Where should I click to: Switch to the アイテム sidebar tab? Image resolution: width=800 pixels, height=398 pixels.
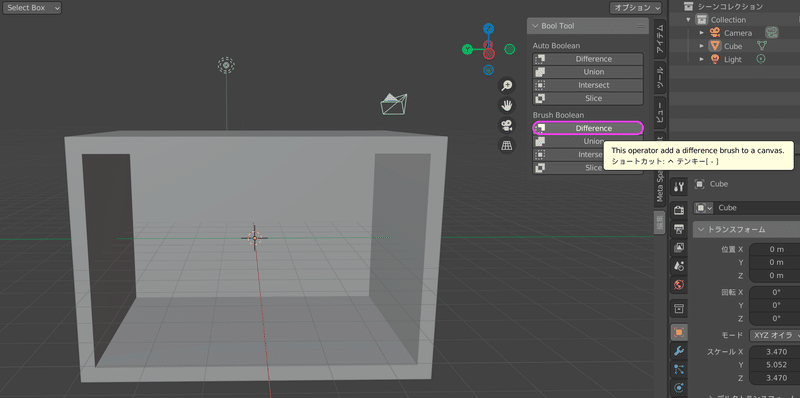[660, 39]
